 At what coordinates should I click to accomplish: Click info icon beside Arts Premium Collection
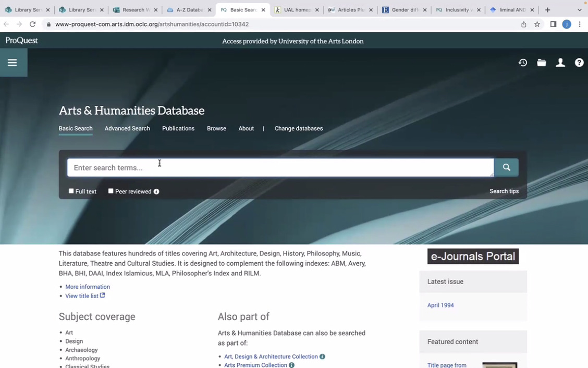(x=292, y=365)
